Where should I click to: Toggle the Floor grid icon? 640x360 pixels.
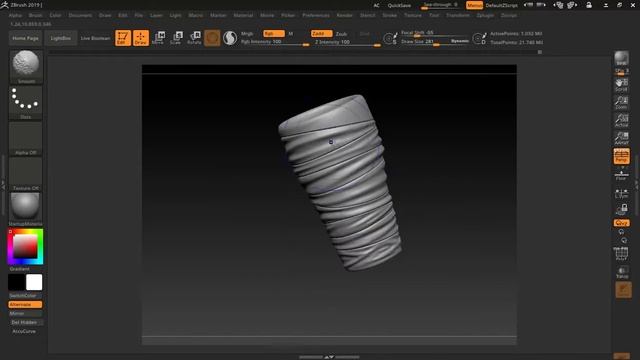click(x=622, y=175)
